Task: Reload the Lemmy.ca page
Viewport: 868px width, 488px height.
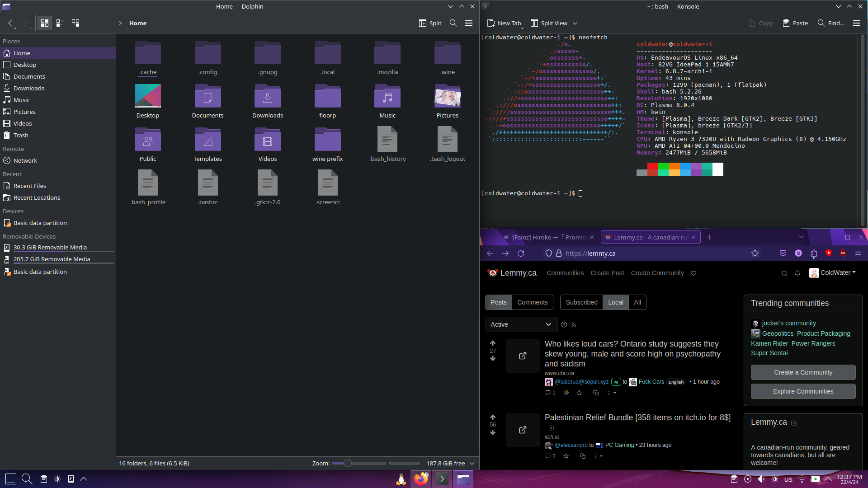Action: tap(521, 253)
